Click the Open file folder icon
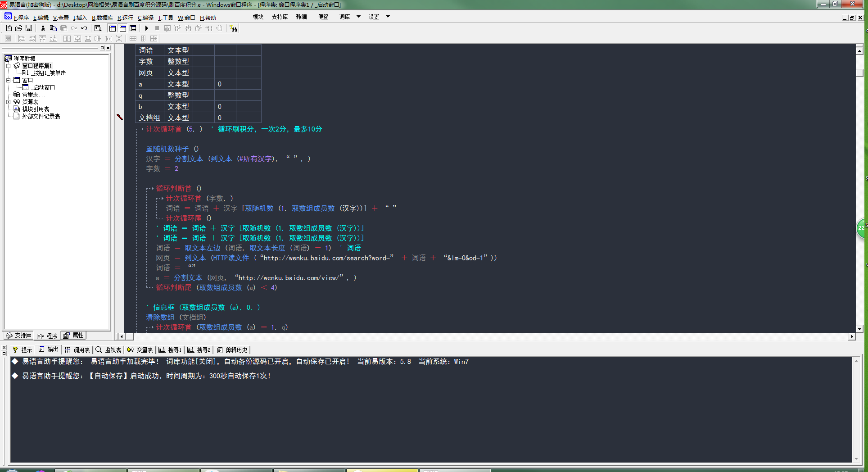Screen dimensions: 868x472 pyautogui.click(x=19, y=28)
